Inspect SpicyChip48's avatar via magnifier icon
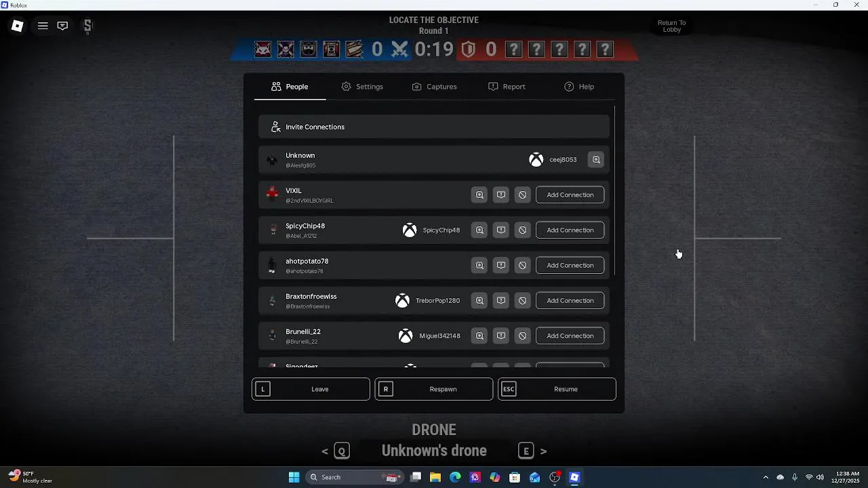Viewport: 868px width, 488px height. point(479,230)
